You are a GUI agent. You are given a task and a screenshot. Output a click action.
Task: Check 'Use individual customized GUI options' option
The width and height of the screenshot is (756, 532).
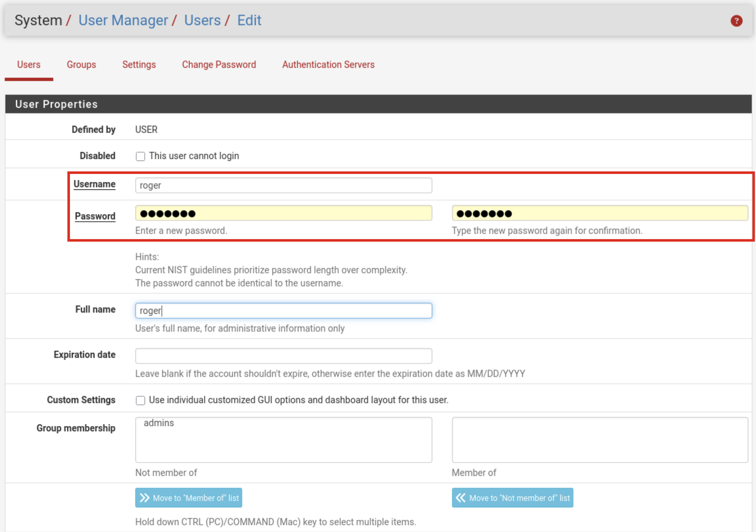pyautogui.click(x=141, y=400)
